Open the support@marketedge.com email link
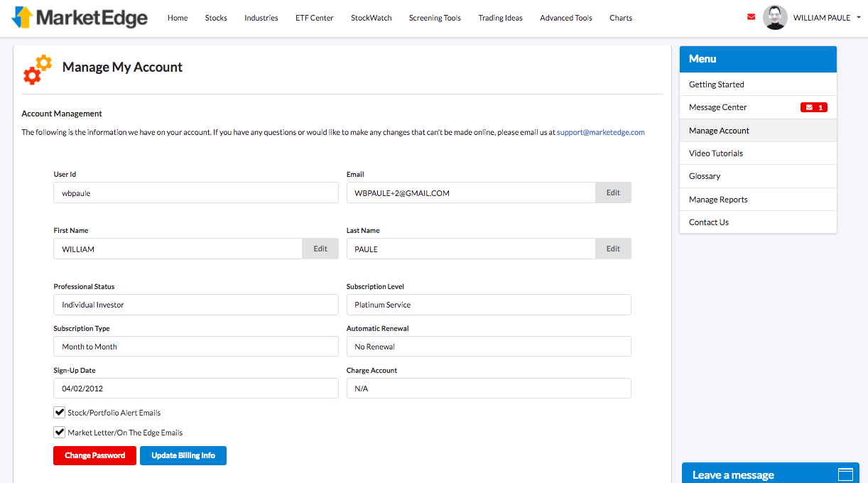 [600, 131]
